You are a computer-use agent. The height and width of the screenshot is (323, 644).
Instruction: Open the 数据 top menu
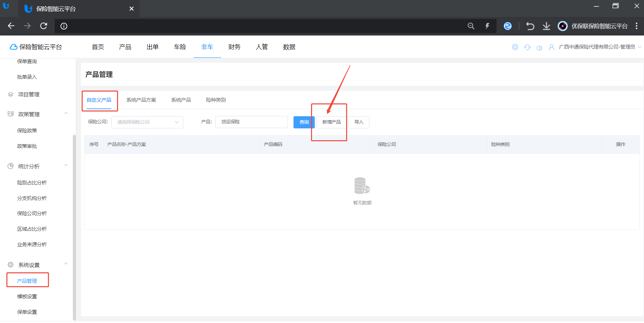pyautogui.click(x=289, y=47)
